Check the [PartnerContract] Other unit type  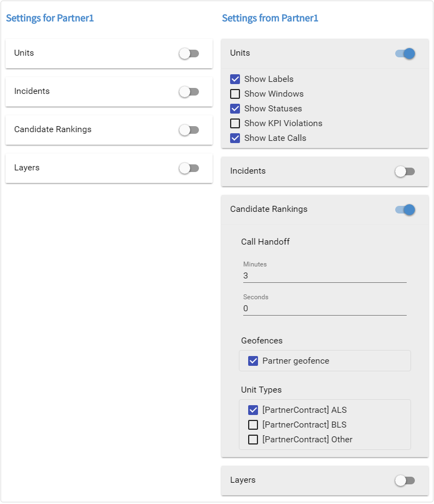point(253,440)
